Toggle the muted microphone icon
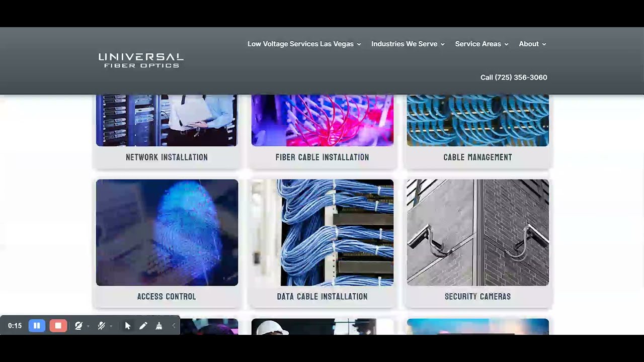This screenshot has height=362, width=644. [x=101, y=326]
